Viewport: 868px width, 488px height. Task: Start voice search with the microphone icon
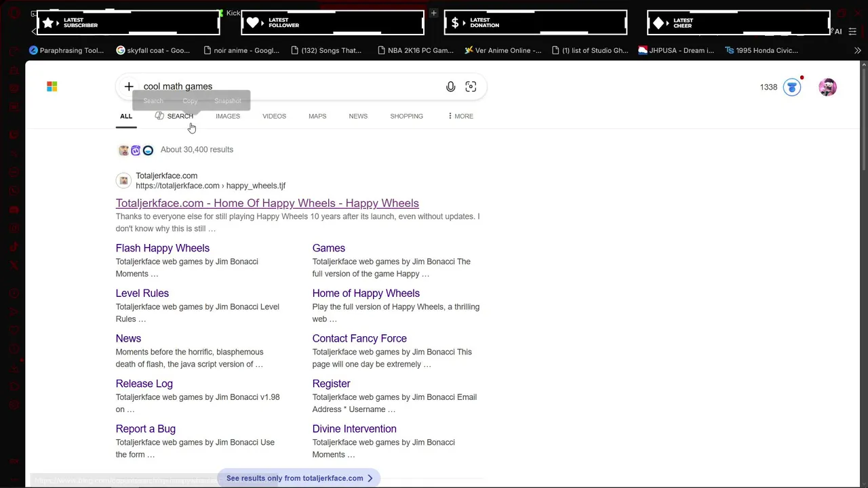tap(450, 87)
